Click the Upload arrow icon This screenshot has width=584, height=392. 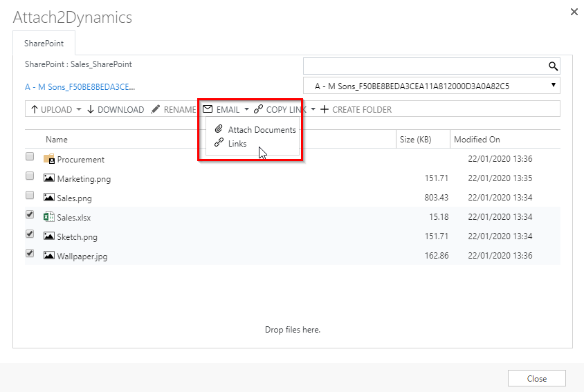point(35,109)
